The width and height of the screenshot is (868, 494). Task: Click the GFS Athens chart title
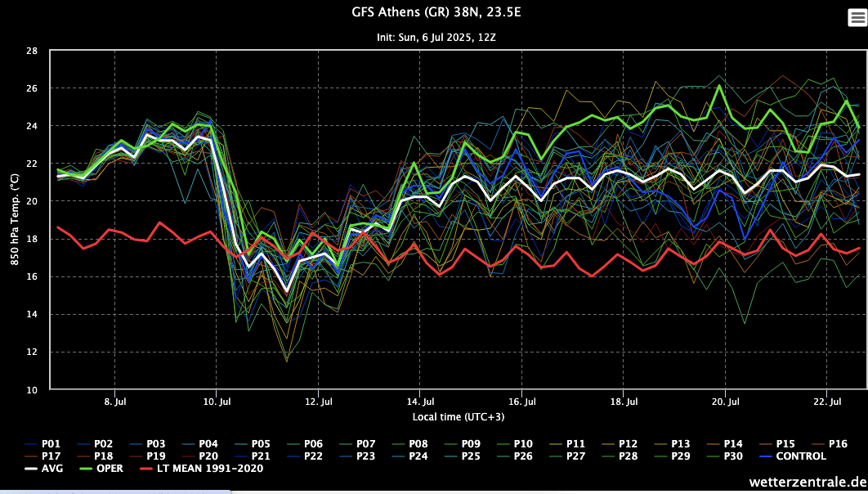point(433,12)
